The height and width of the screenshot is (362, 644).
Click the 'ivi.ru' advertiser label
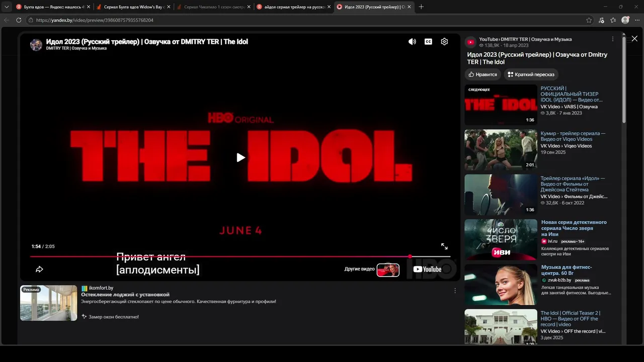(x=553, y=241)
